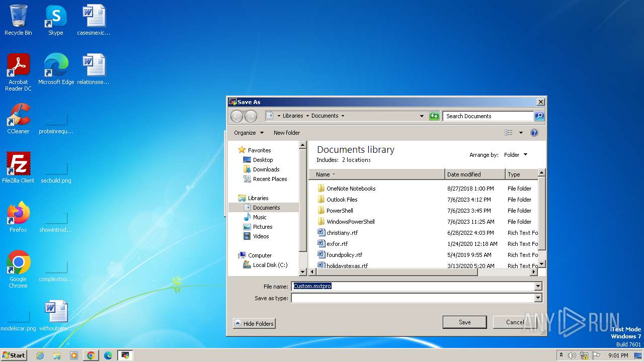Open the Arrange by Folder dropdown

click(516, 155)
